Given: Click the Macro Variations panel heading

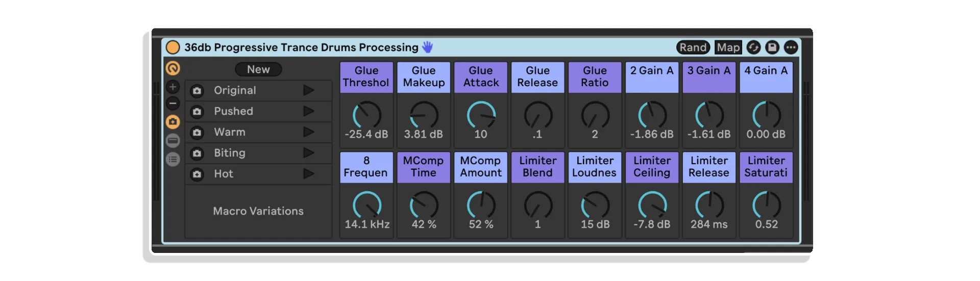Looking at the screenshot, I should point(258,211).
